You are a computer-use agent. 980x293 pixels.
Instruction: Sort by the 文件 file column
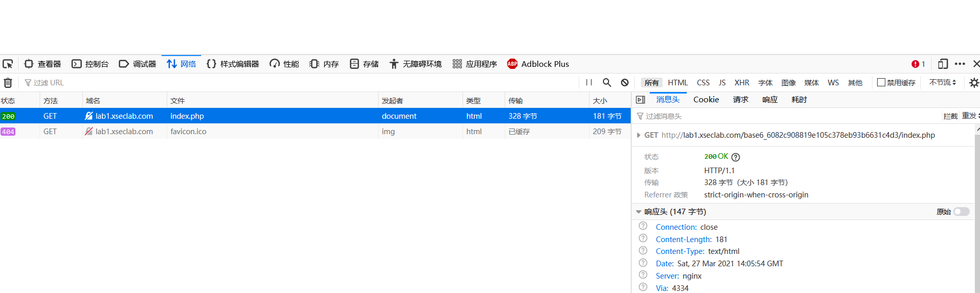(273, 101)
